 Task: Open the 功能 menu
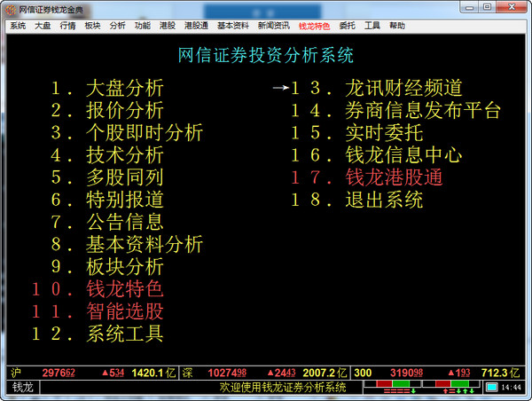[x=143, y=26]
